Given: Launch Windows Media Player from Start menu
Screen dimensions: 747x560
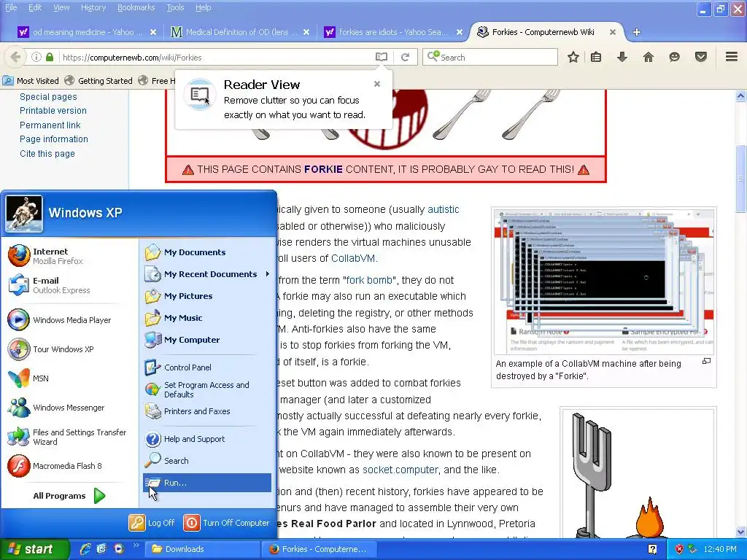Looking at the screenshot, I should point(71,320).
